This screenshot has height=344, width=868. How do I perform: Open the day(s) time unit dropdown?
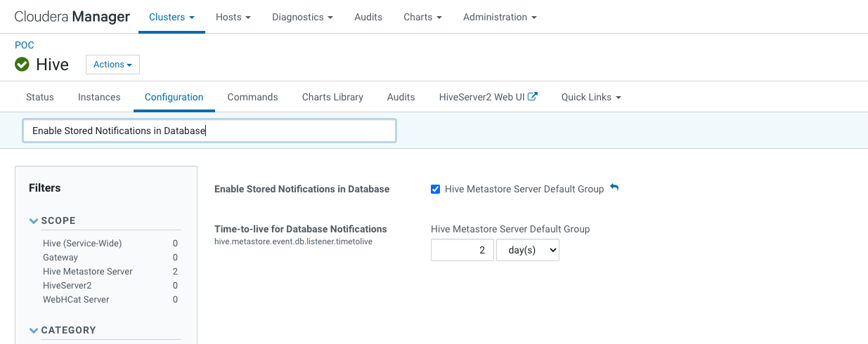tap(528, 250)
